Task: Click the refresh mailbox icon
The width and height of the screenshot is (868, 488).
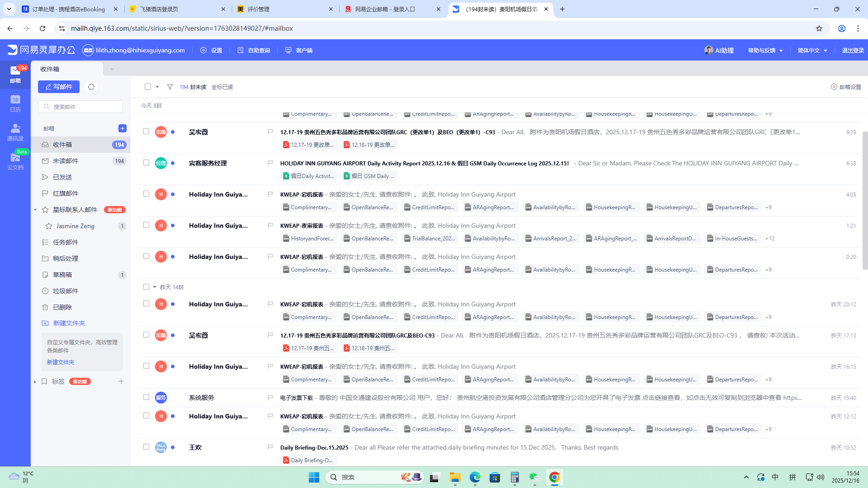Action: click(91, 87)
